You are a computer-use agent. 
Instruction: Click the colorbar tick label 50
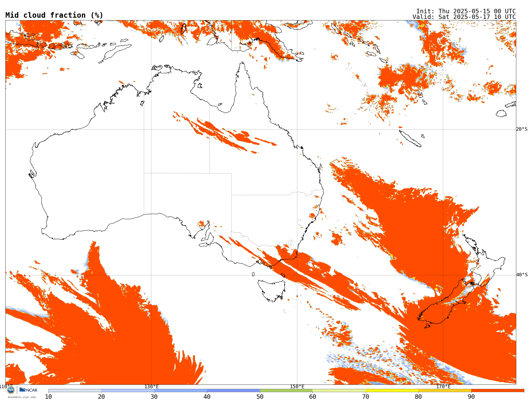260,397
